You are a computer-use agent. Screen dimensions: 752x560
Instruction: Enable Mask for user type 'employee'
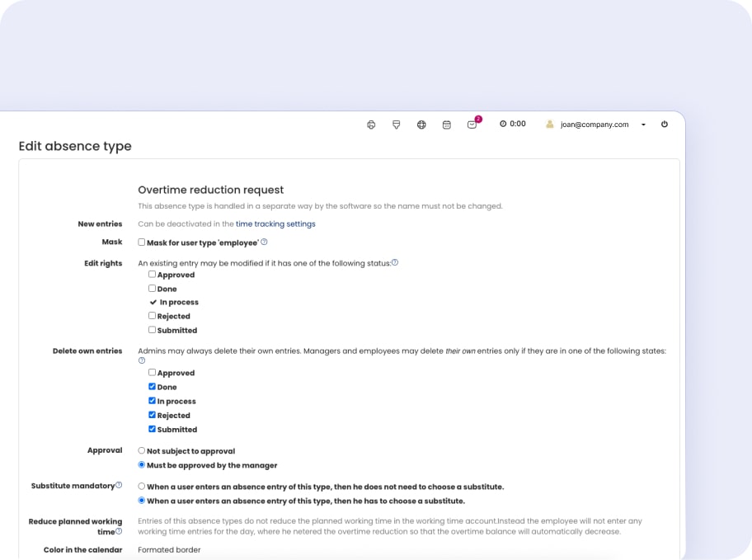142,242
